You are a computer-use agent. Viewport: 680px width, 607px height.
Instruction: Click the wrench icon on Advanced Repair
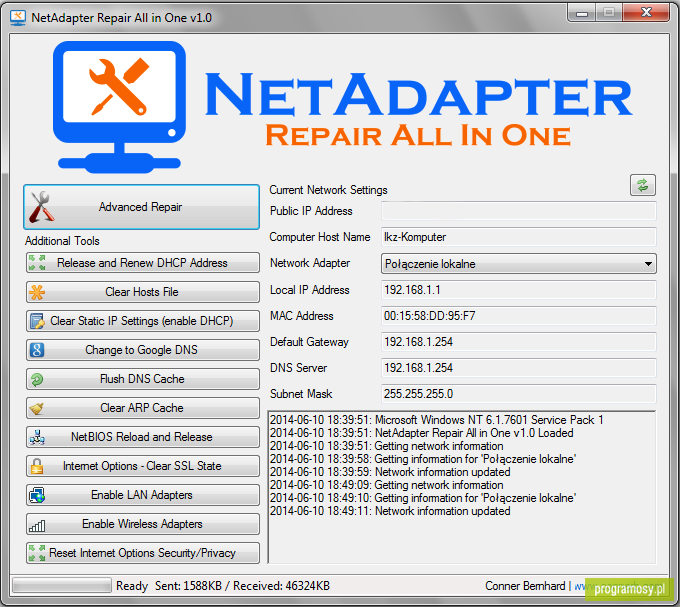point(41,207)
